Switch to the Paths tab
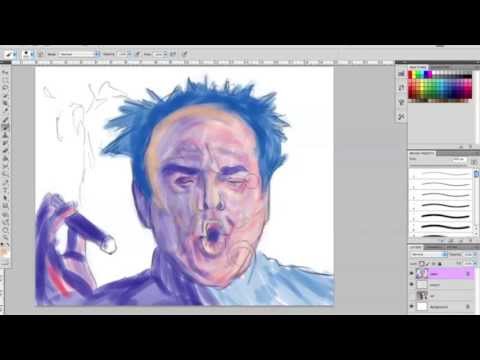Image resolution: width=480 pixels, height=360 pixels. [x=452, y=247]
